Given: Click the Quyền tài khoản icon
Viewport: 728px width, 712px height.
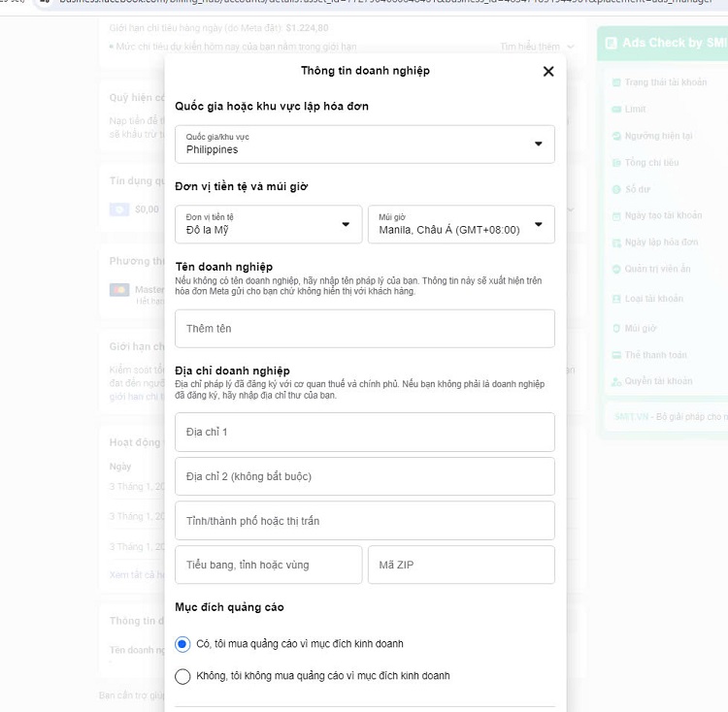Looking at the screenshot, I should pos(616,381).
